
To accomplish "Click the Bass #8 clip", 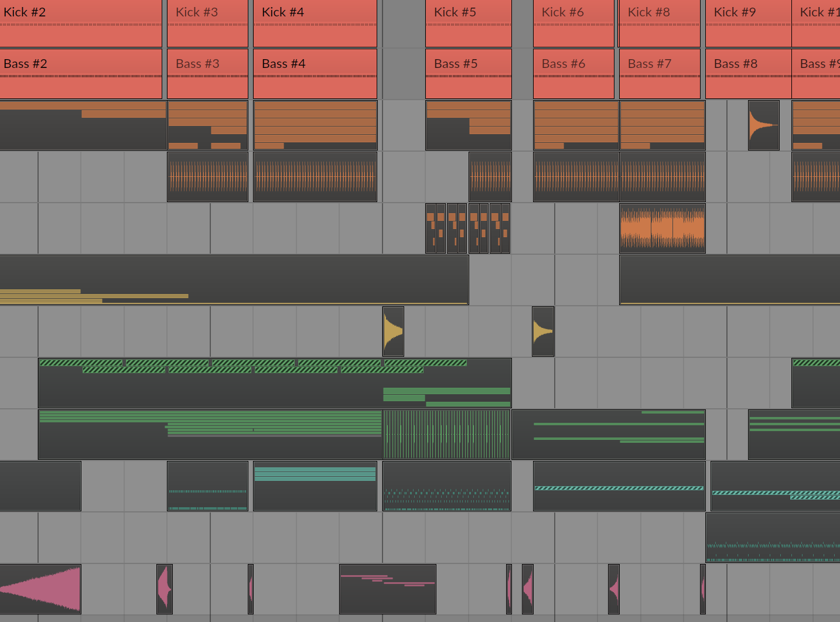I will (x=748, y=74).
